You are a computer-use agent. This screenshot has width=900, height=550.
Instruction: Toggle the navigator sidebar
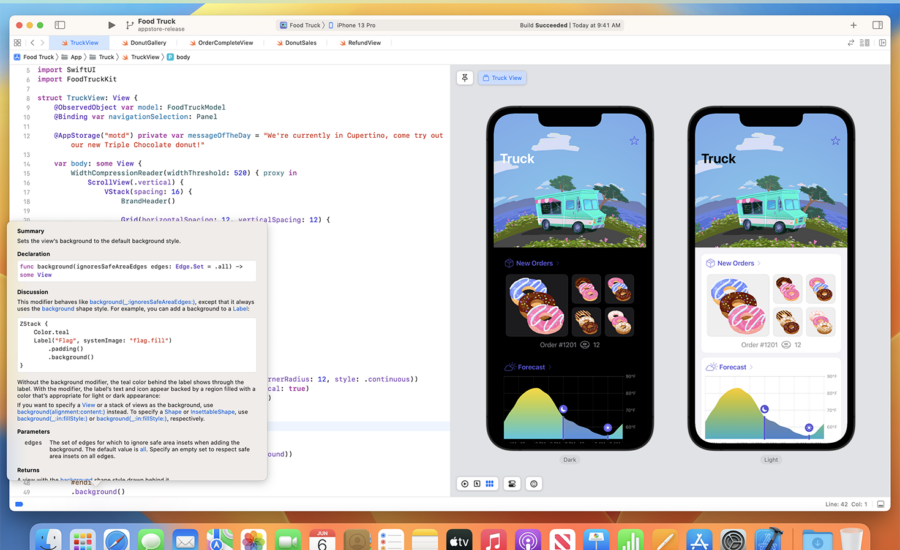coord(60,25)
